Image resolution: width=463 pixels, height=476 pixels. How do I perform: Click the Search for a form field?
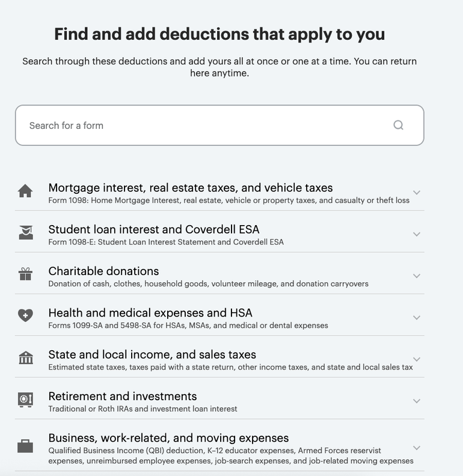click(x=204, y=125)
